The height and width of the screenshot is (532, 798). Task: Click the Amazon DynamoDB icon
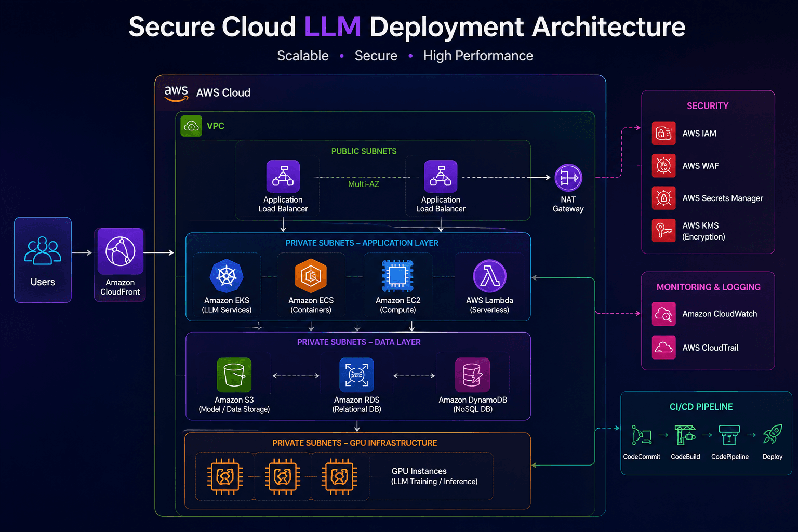pos(472,375)
